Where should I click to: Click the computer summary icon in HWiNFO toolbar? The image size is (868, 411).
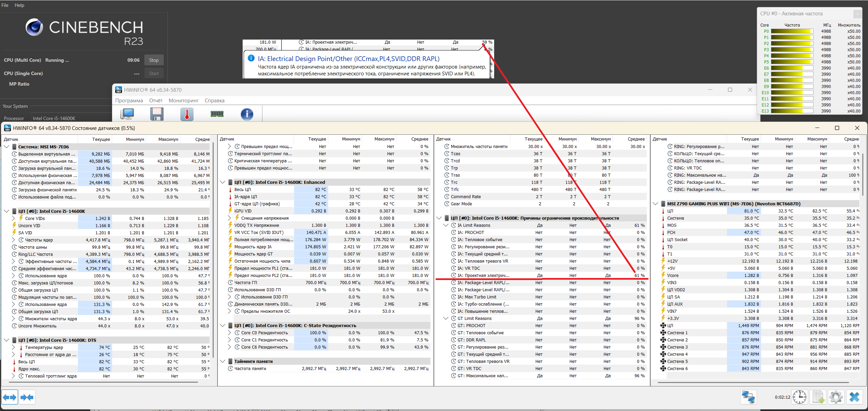click(x=127, y=114)
